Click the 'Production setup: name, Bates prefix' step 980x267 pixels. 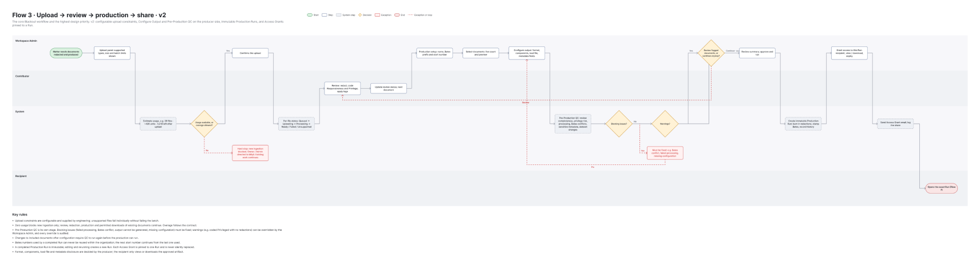point(434,53)
